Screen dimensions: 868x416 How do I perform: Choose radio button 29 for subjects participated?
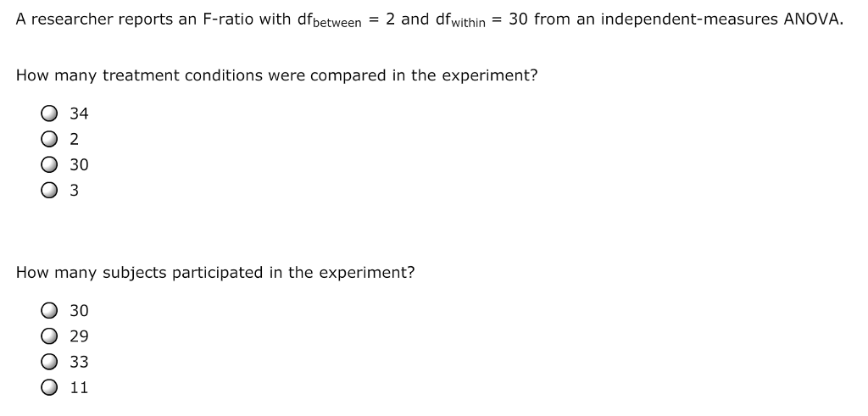[50, 336]
